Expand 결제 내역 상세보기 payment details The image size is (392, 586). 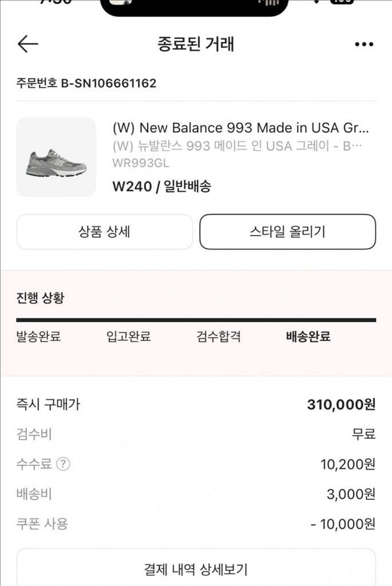point(196,569)
